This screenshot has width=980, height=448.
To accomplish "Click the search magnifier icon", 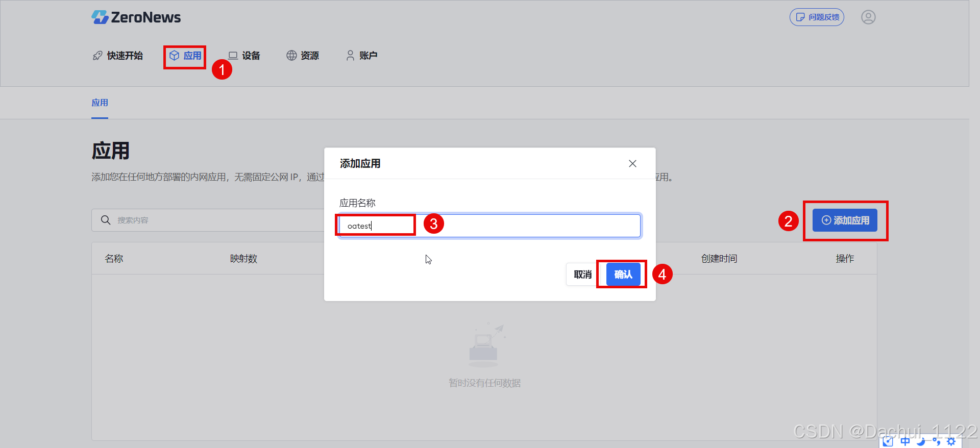I will point(106,220).
